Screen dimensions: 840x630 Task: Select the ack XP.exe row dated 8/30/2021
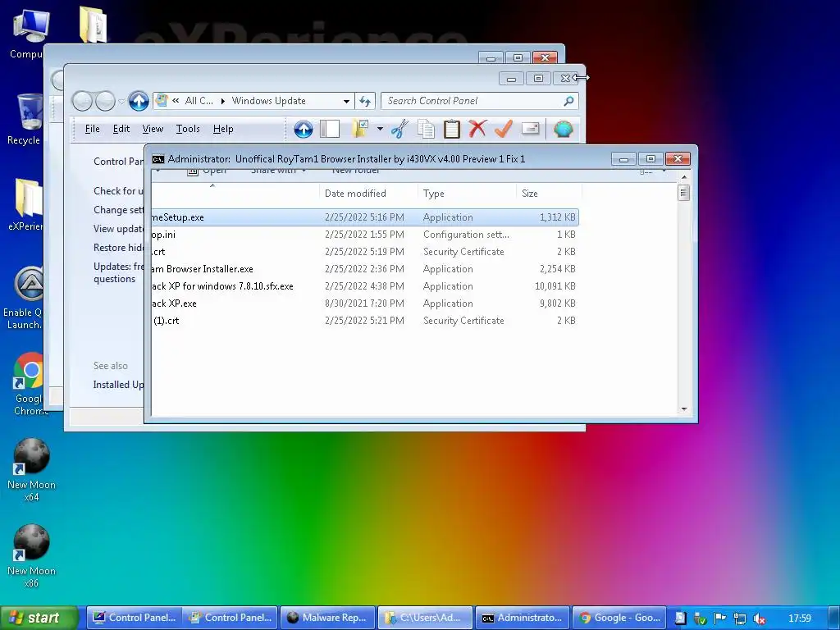click(365, 303)
